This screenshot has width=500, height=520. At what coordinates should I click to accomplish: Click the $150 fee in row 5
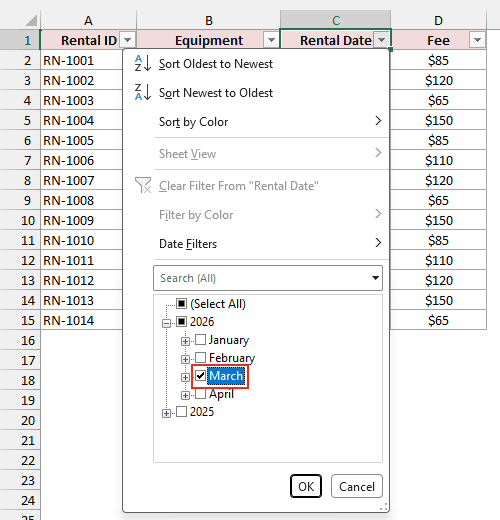point(438,120)
